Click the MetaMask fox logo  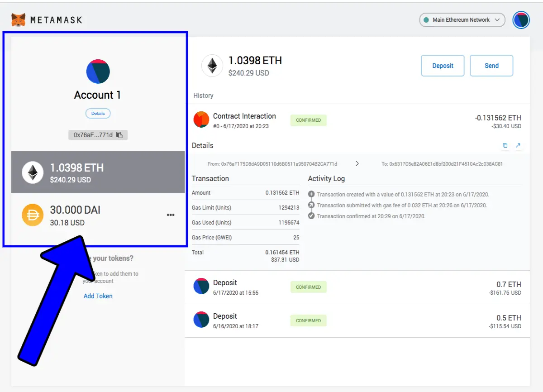[x=19, y=20]
